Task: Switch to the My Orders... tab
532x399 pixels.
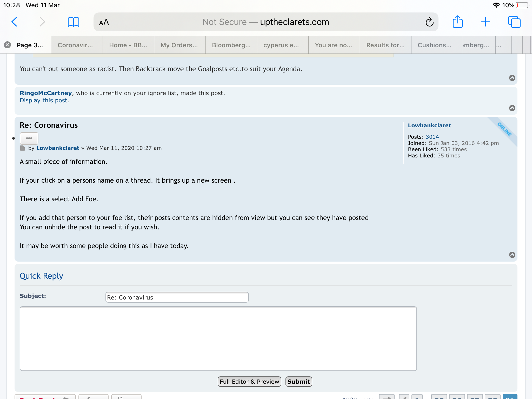Action: tap(179, 45)
